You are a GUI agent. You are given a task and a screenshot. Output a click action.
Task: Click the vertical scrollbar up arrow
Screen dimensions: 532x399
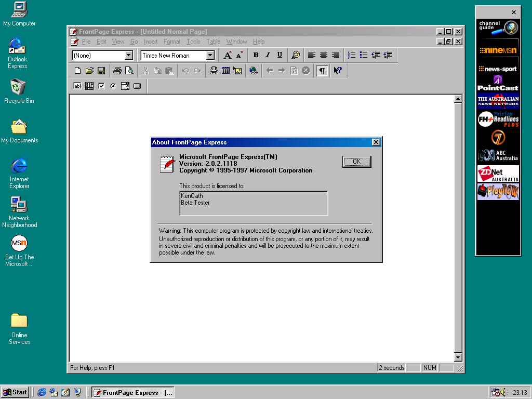click(458, 99)
